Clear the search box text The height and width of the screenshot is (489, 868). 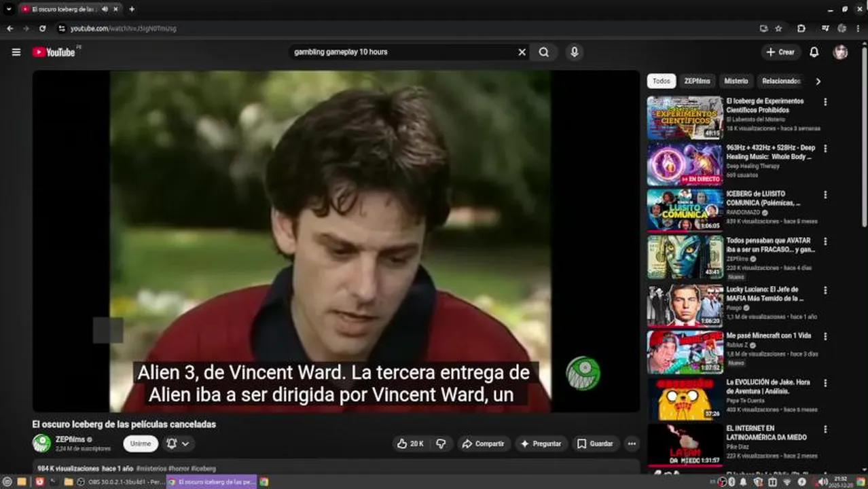(x=522, y=52)
